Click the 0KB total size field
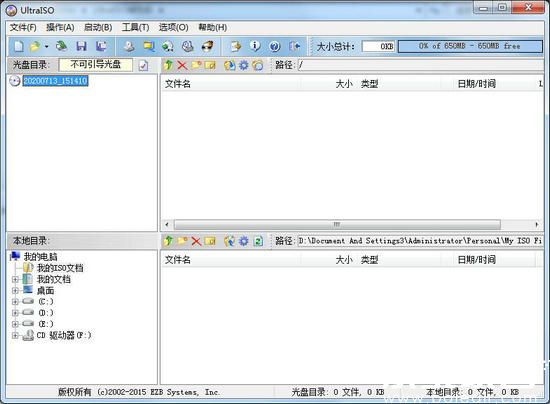This screenshot has width=550, height=404. (x=378, y=46)
